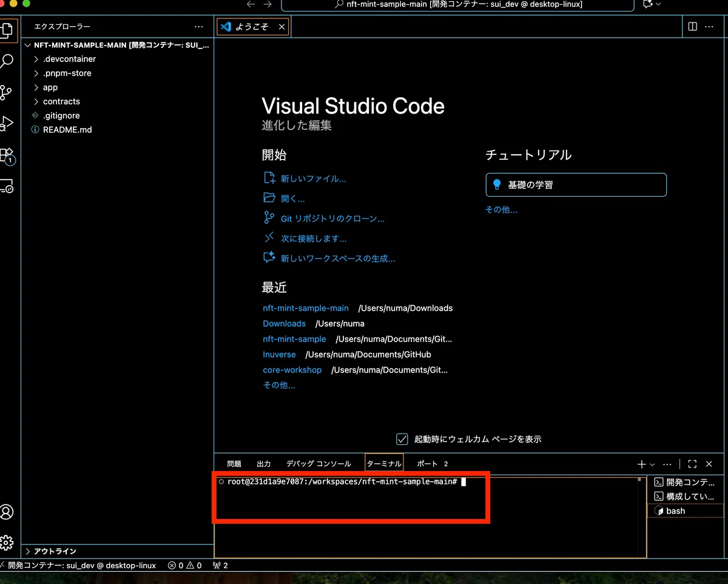Viewport: 728px width, 584px height.
Task: Go forward with the navigation arrow
Action: coord(268,4)
